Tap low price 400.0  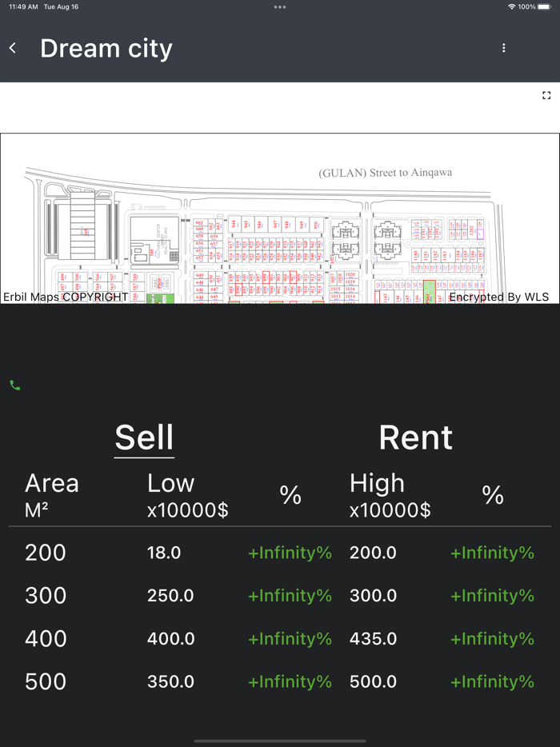[x=170, y=638]
